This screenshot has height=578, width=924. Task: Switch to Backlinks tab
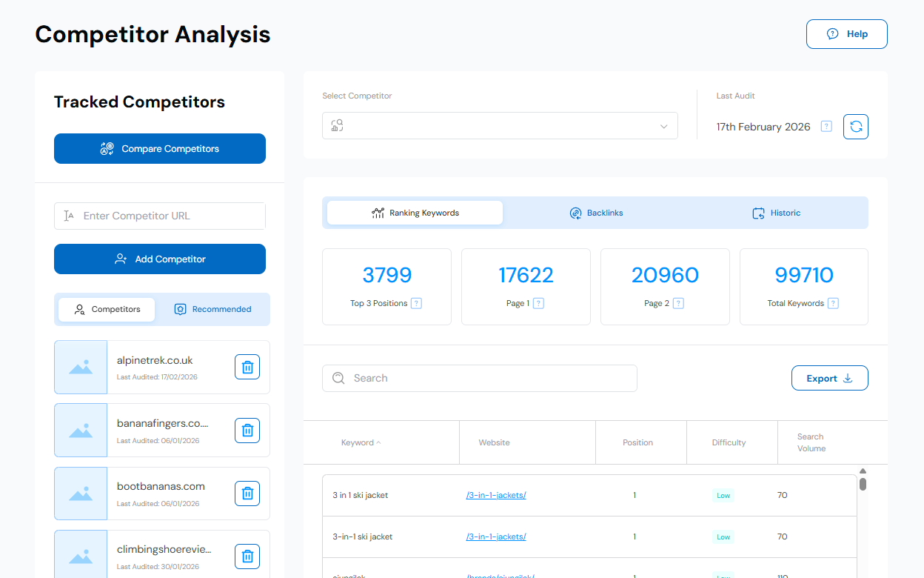pos(596,213)
